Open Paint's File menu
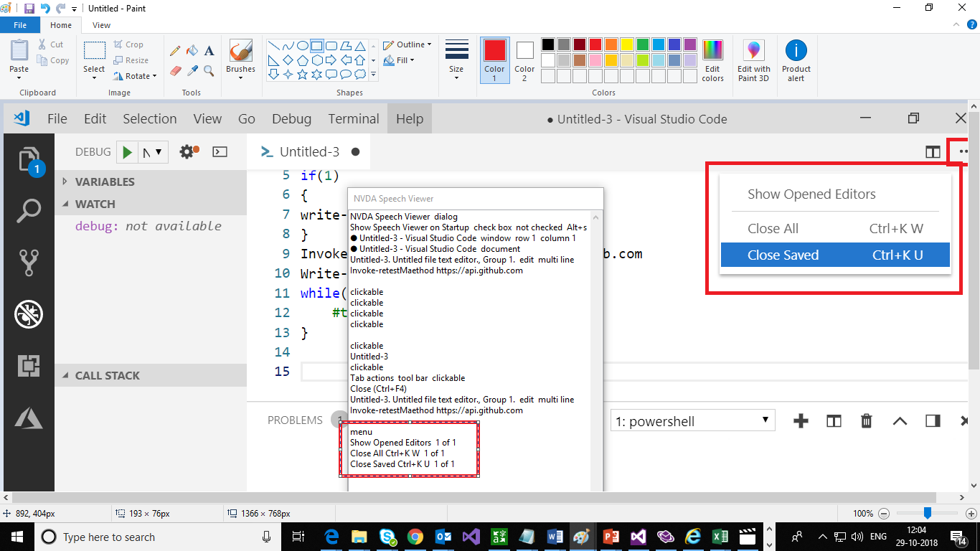Image resolution: width=980 pixels, height=551 pixels. click(20, 24)
